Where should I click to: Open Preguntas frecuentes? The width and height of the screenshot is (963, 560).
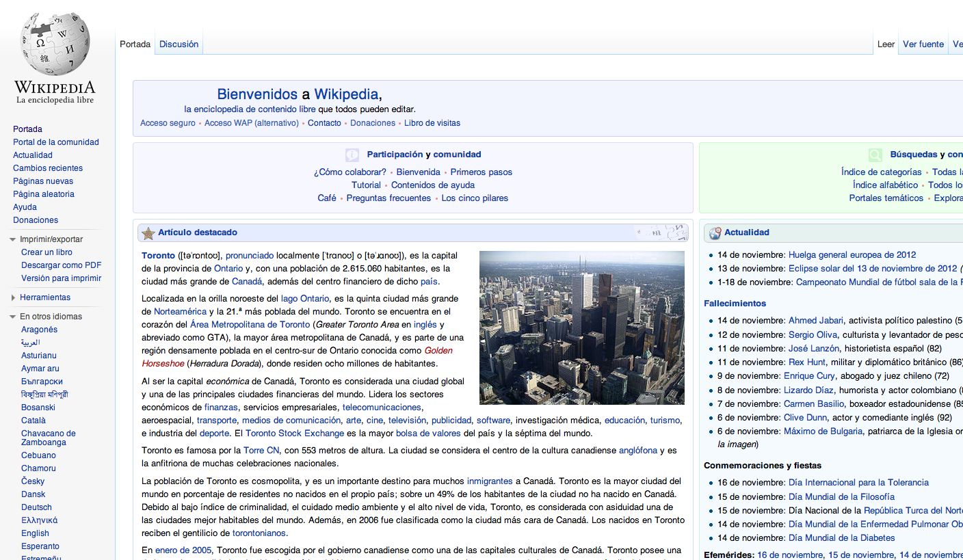(388, 198)
